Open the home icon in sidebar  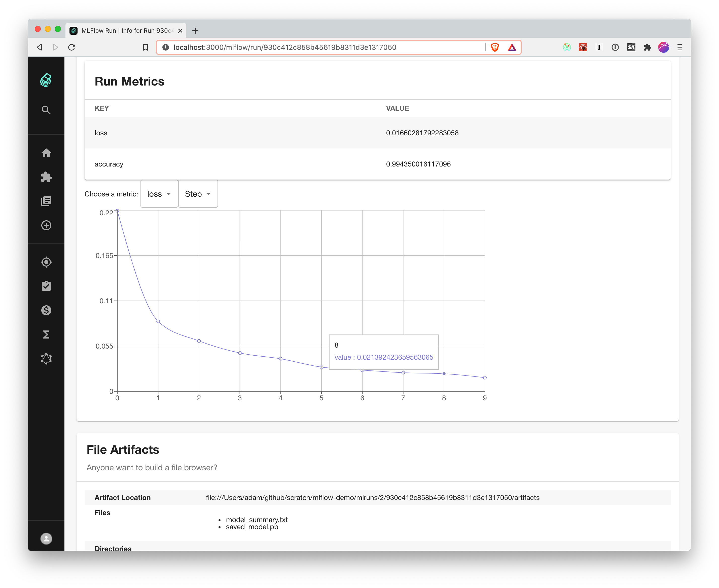click(x=46, y=153)
